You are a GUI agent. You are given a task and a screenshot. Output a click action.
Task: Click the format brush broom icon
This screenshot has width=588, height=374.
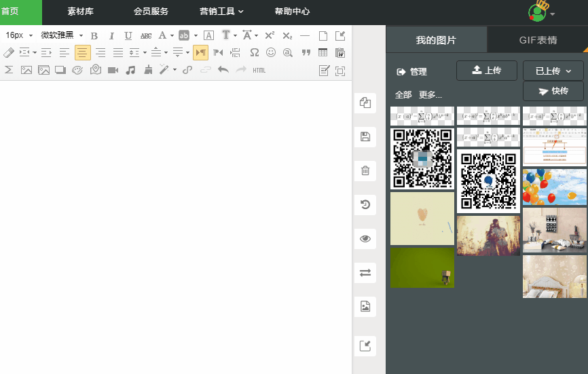pyautogui.click(x=148, y=70)
